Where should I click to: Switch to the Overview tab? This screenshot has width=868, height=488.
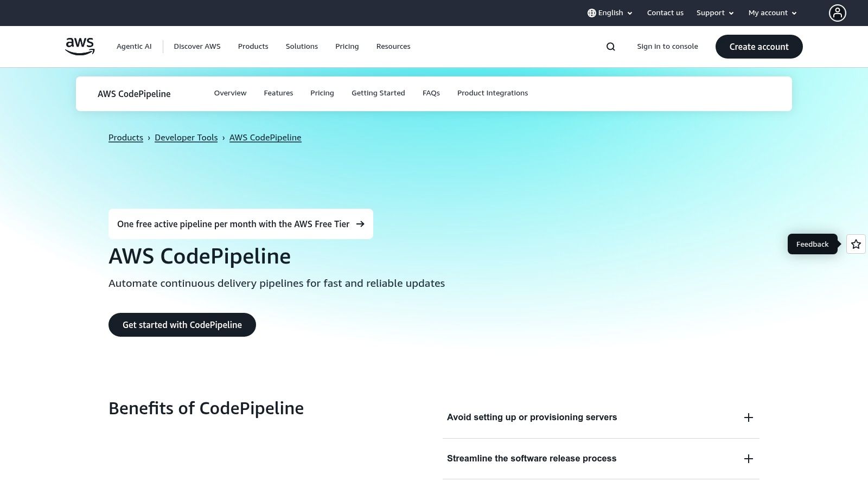tap(230, 93)
